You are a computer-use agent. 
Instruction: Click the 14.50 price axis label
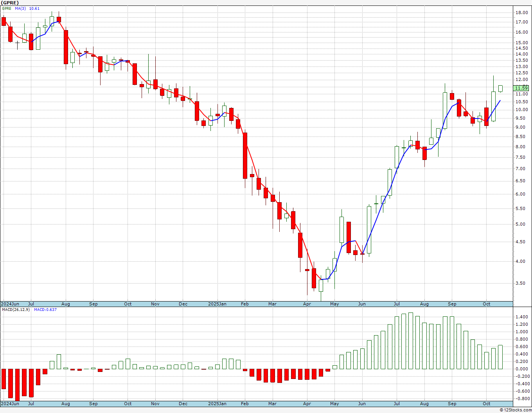tap(522, 48)
